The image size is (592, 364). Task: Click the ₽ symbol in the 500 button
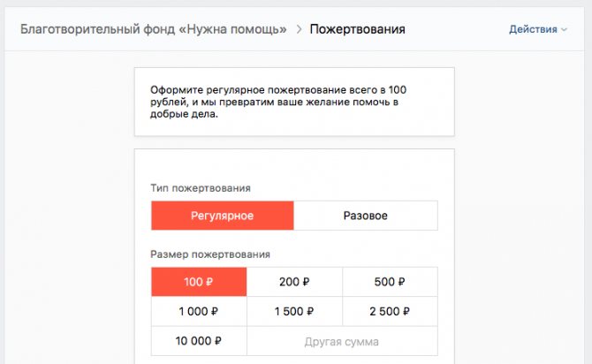[x=401, y=282]
